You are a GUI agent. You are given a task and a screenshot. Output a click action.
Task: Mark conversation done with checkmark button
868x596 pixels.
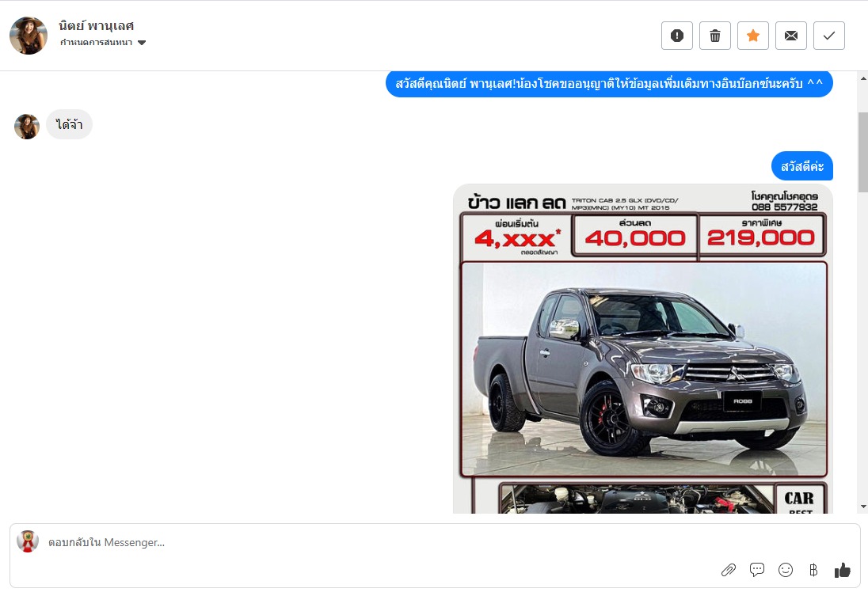pyautogui.click(x=828, y=36)
